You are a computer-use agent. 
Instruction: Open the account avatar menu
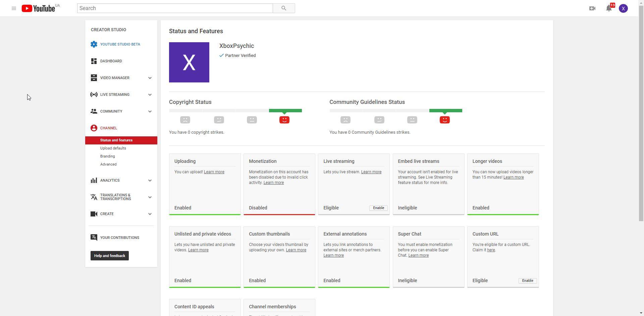pos(623,8)
